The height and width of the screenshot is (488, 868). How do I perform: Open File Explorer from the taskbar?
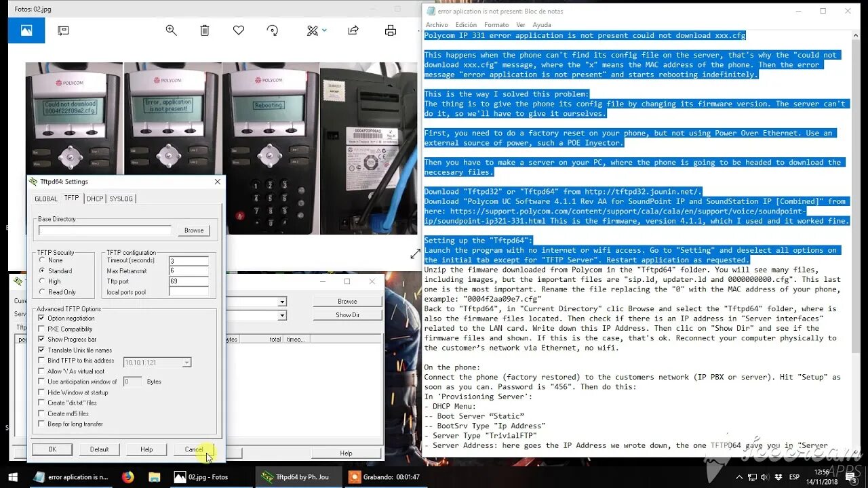pyautogui.click(x=154, y=477)
